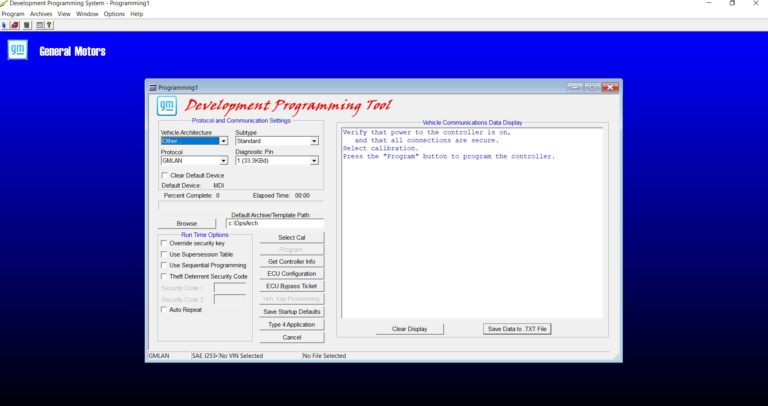Click the GM logo beside General Motors banner

[x=17, y=50]
